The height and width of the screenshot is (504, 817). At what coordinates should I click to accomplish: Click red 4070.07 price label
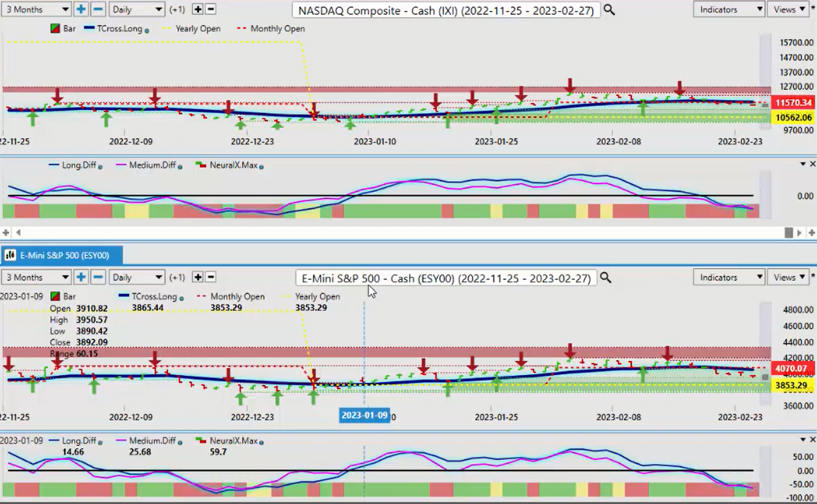pyautogui.click(x=794, y=369)
